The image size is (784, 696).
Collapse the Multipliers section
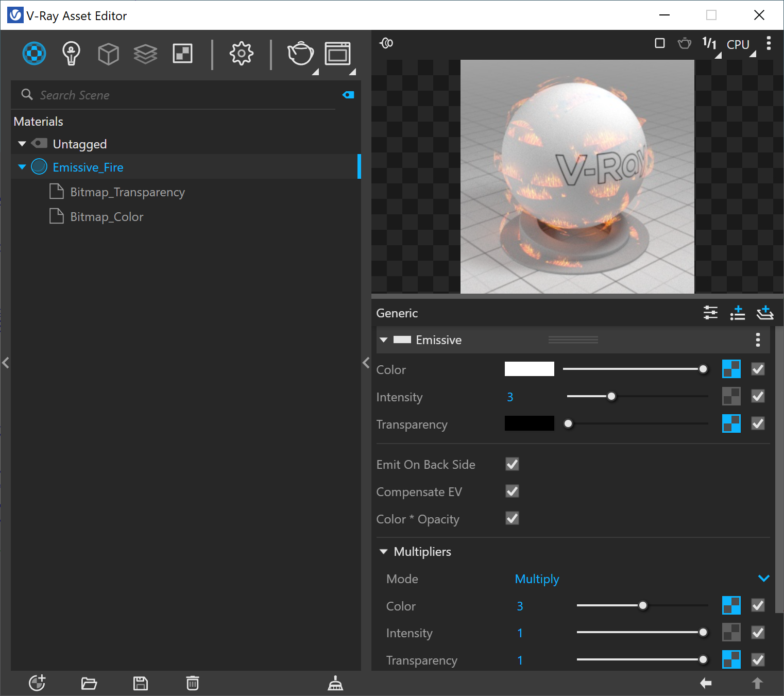pos(383,552)
